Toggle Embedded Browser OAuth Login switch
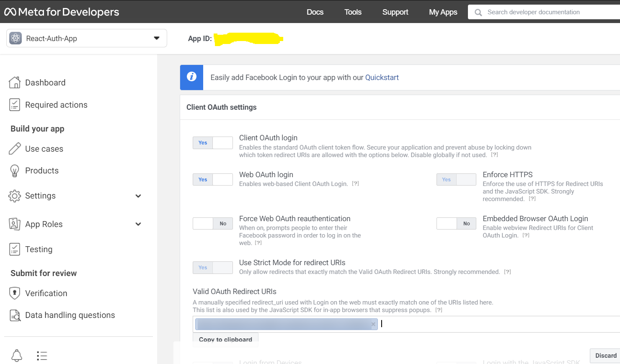Image resolution: width=620 pixels, height=364 pixels. pos(456,224)
